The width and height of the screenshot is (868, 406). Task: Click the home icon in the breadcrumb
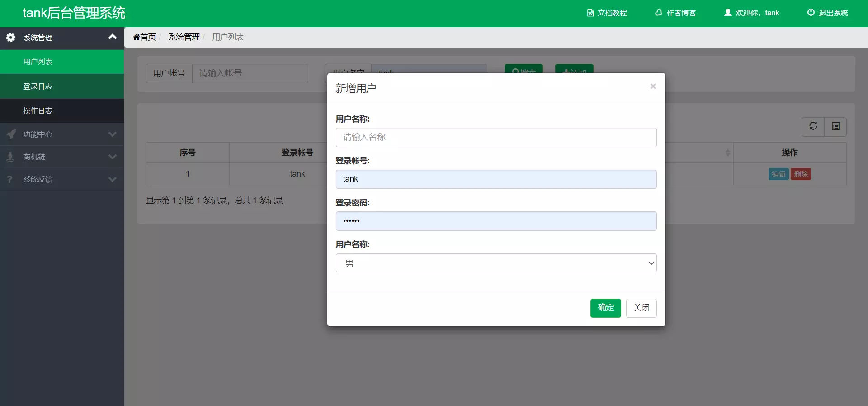137,37
